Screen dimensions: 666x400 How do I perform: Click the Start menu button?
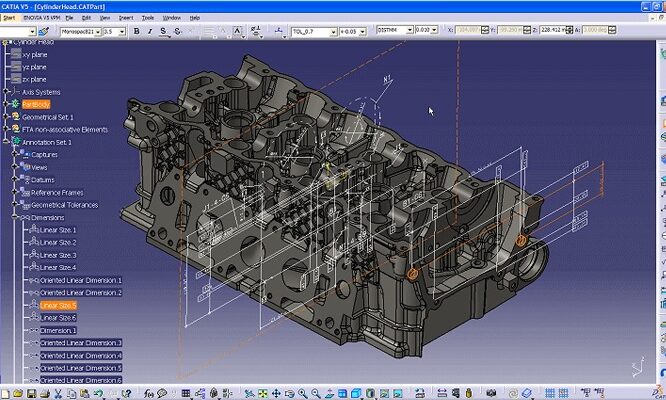(9, 18)
